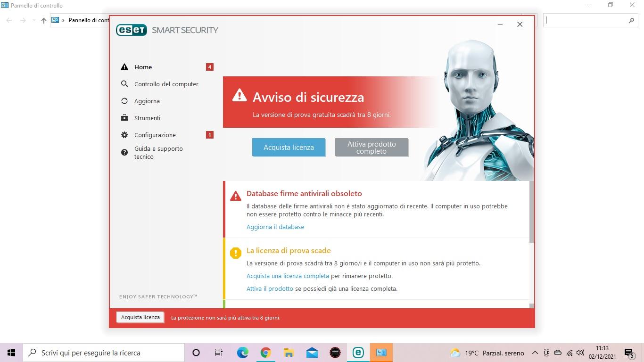This screenshot has height=362, width=644.
Task: Click the Control Panel search magnifier icon
Action: click(x=632, y=20)
